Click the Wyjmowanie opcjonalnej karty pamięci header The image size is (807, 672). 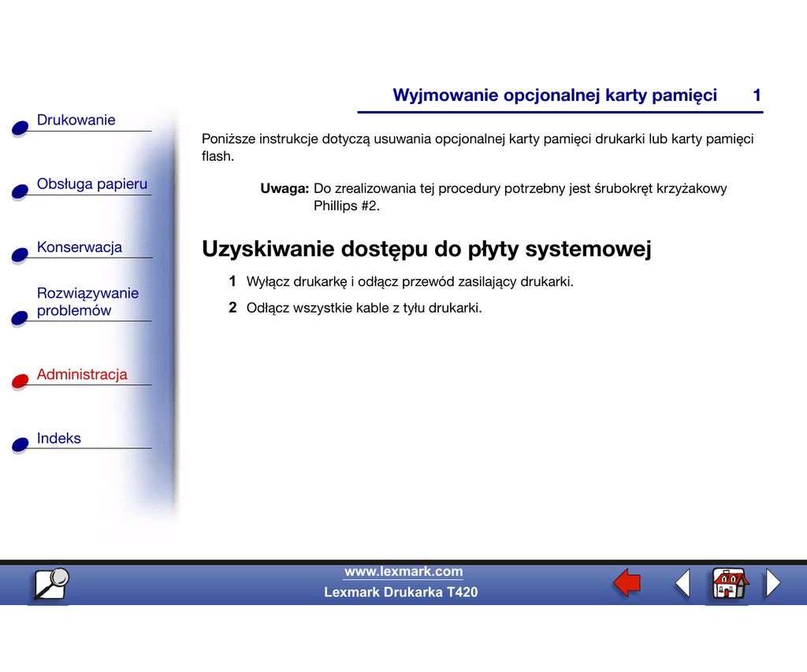click(x=555, y=95)
